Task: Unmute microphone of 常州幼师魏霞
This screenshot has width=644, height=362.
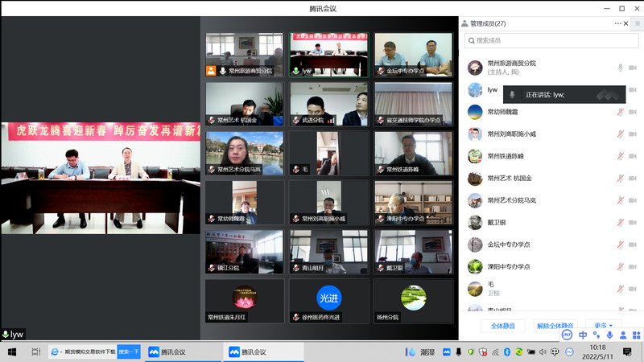Action: tap(621, 112)
